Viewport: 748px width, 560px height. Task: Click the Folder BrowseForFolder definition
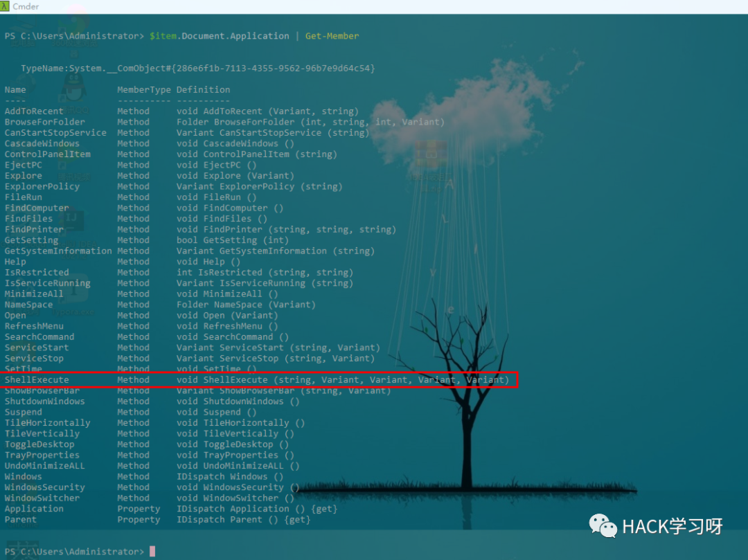point(310,122)
